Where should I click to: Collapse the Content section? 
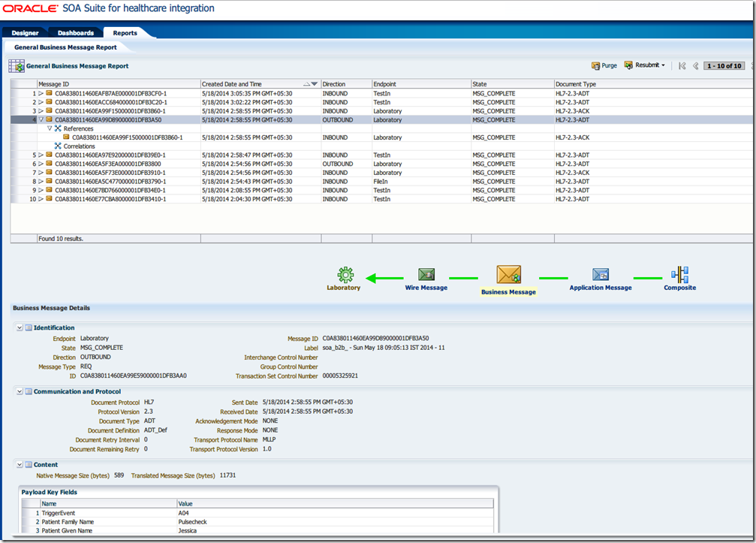point(20,465)
